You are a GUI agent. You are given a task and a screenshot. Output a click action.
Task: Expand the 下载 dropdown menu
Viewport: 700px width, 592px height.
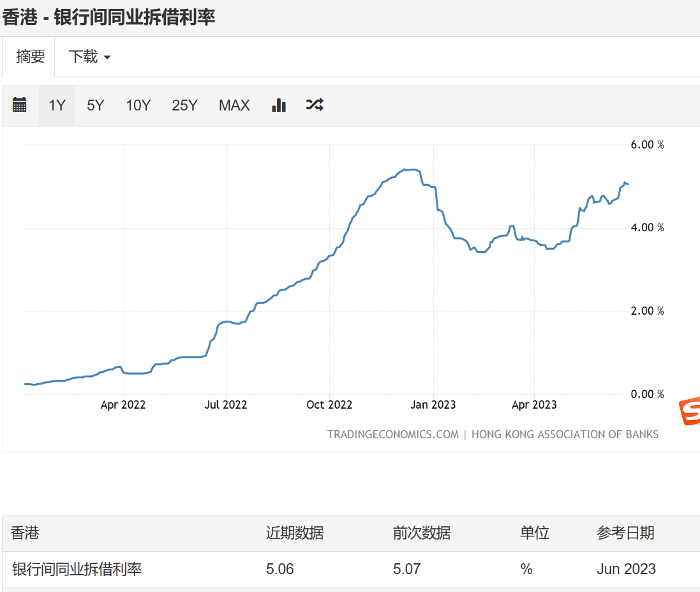pyautogui.click(x=89, y=57)
